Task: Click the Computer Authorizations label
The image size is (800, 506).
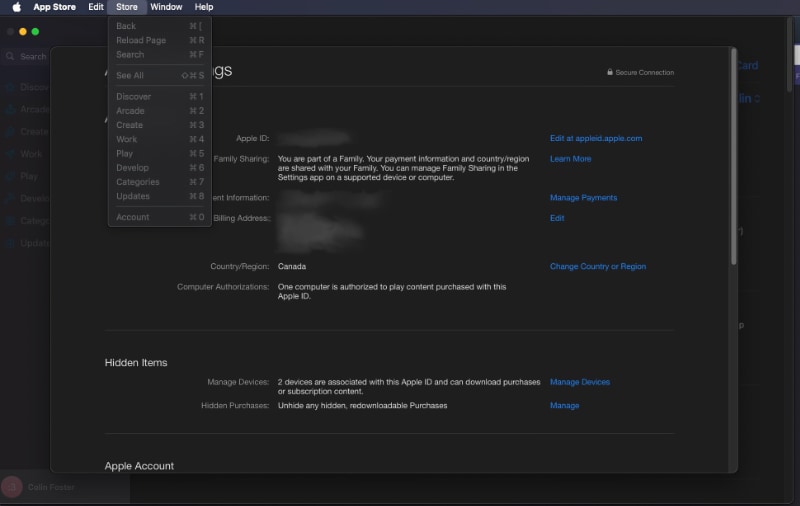Action: pos(223,287)
